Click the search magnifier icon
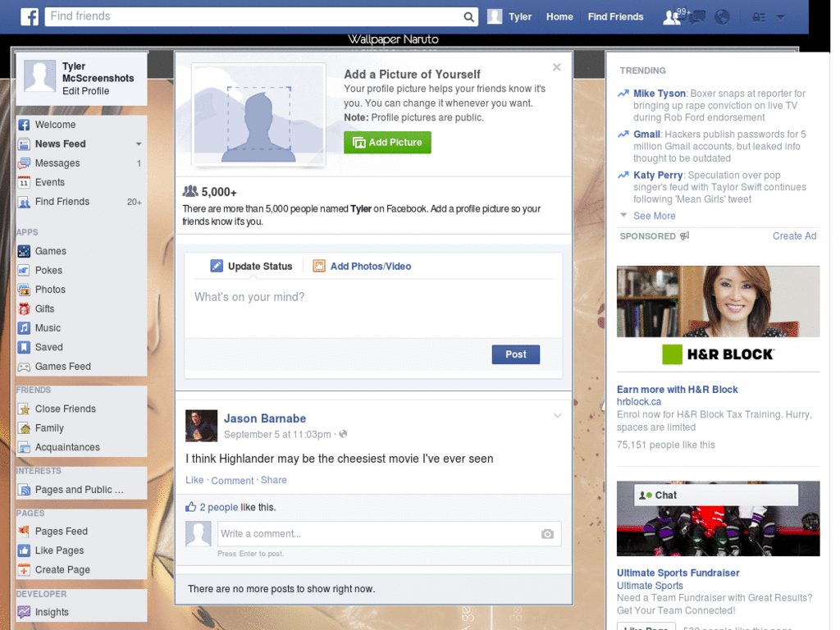The image size is (840, 630). point(468,17)
